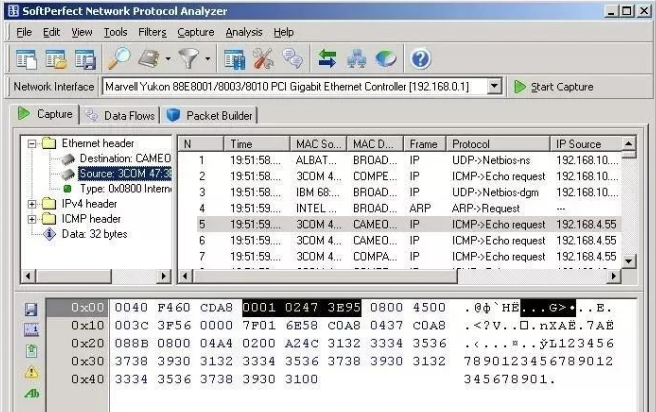Open the View menu
Viewport: 656px width, 412px height.
[82, 32]
